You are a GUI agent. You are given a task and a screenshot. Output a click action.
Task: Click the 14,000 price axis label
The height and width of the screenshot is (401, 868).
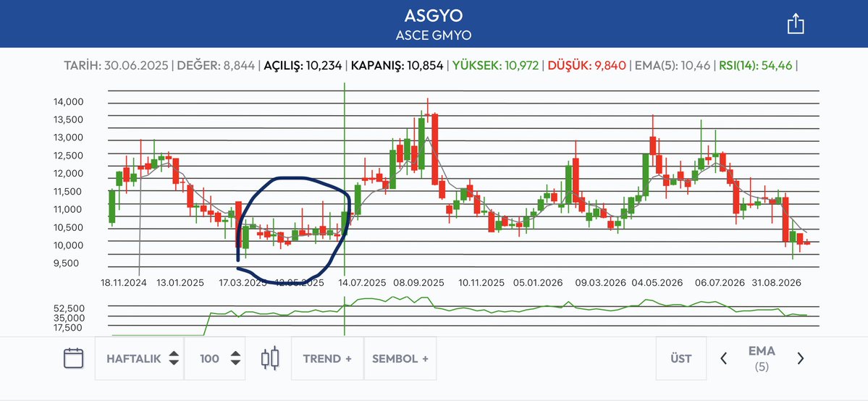68,102
